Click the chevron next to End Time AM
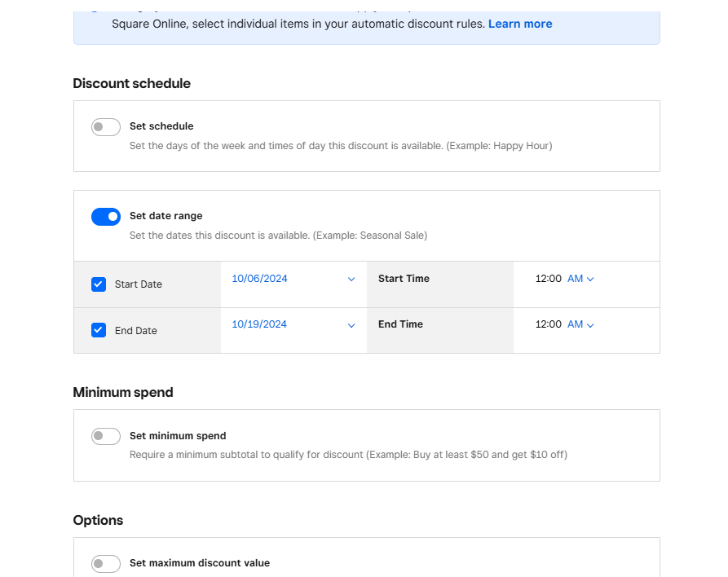This screenshot has height=577, width=728. coord(590,325)
